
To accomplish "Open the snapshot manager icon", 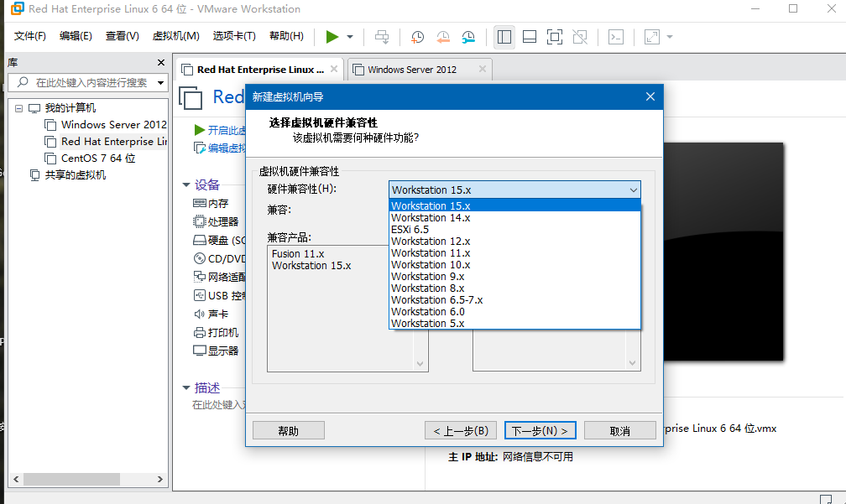I will [x=468, y=37].
